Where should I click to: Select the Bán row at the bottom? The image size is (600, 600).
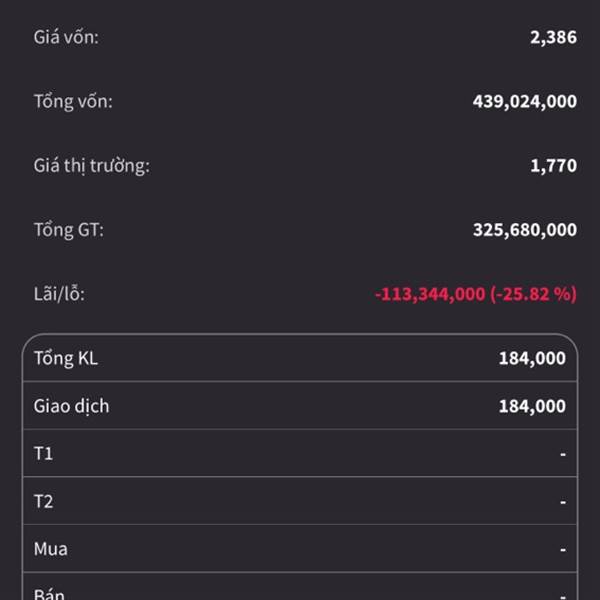click(x=300, y=587)
